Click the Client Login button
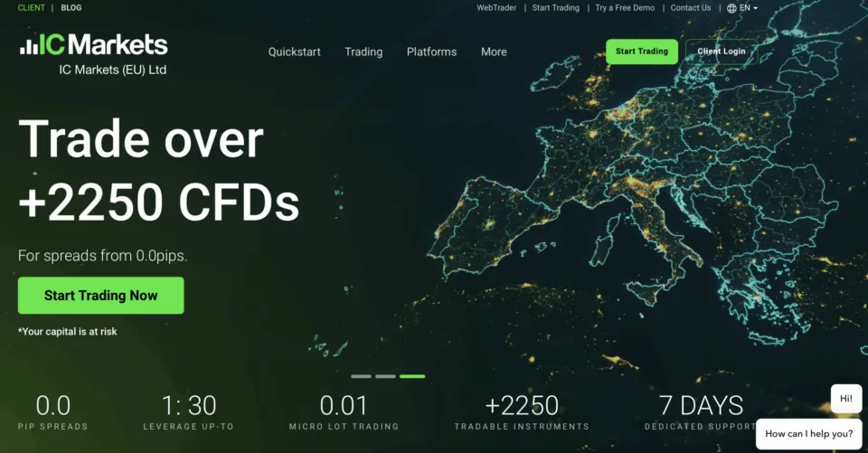Image resolution: width=868 pixels, height=453 pixels. coord(721,52)
